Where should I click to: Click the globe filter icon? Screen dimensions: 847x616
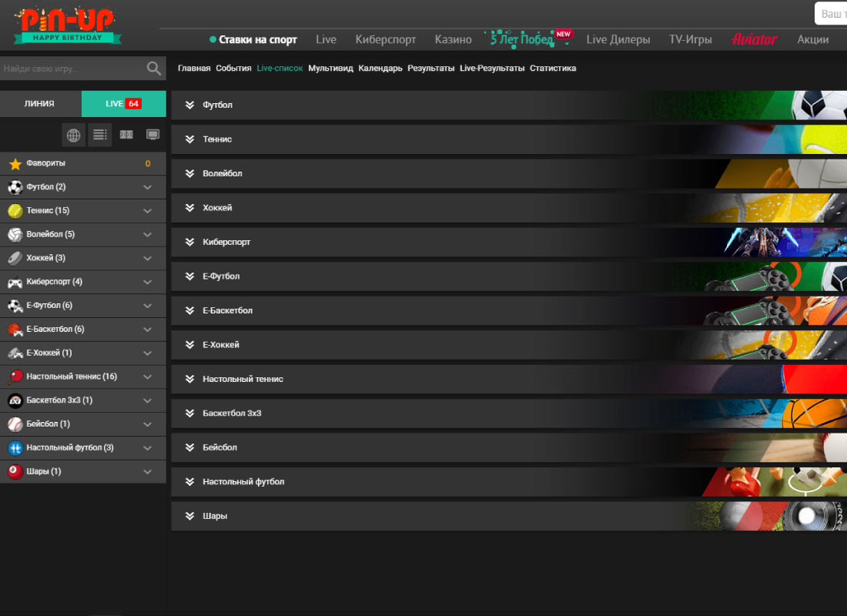[x=73, y=136]
